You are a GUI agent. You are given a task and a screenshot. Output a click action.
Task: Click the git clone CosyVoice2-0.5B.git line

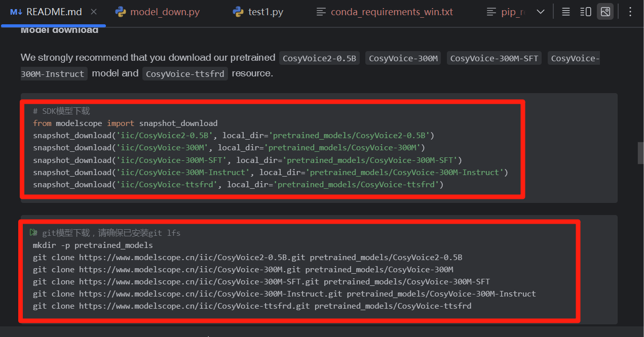coord(248,257)
